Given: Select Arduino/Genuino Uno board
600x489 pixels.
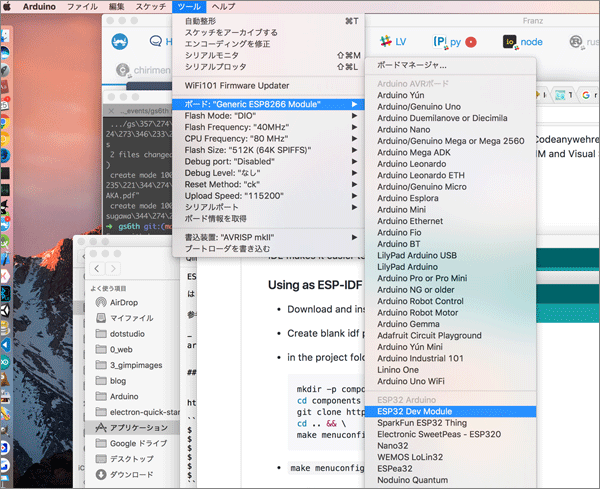Looking at the screenshot, I should (450, 107).
